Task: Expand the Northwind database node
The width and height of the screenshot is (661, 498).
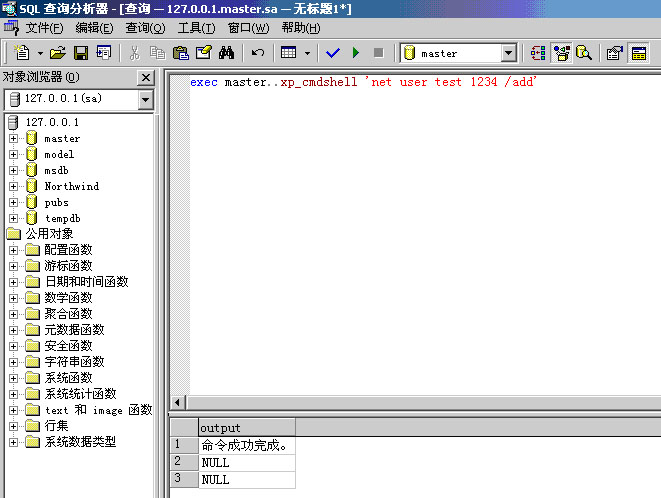Action: [x=14, y=186]
